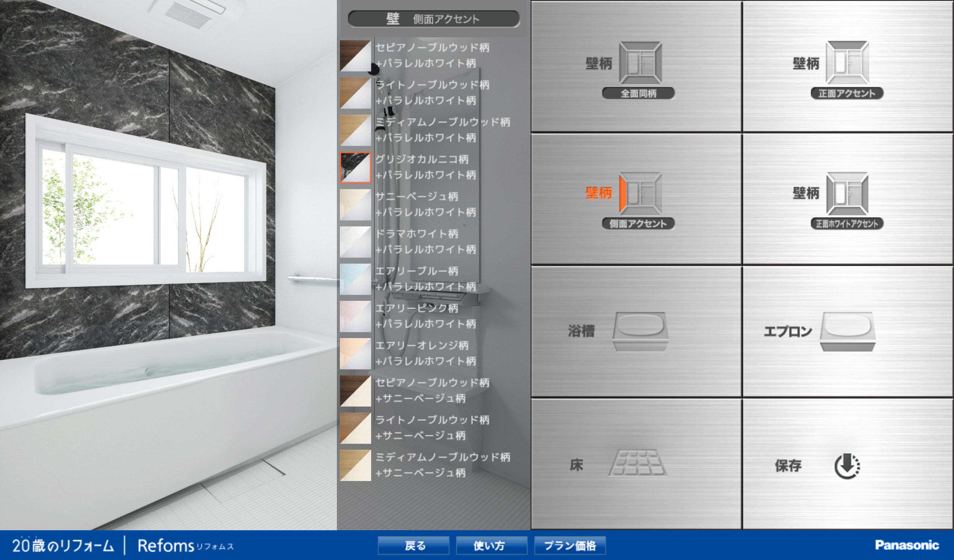Select the 壁柄 側面アクセント wall layout icon
The width and height of the screenshot is (954, 560).
coord(640,193)
